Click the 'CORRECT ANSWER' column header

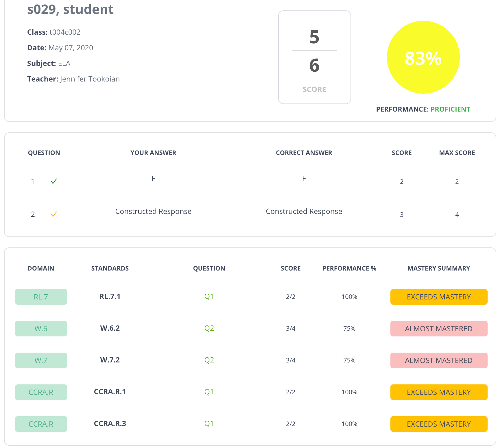(x=304, y=153)
